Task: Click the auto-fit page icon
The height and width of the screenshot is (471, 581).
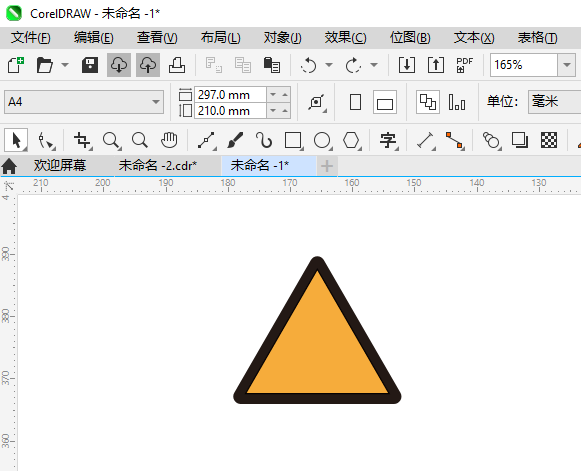Action: pos(317,102)
